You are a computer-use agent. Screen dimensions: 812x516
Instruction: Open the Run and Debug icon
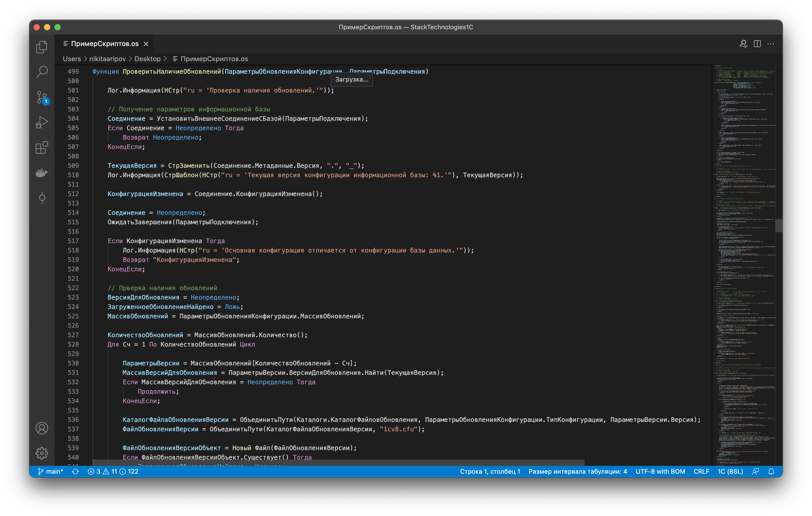[42, 122]
